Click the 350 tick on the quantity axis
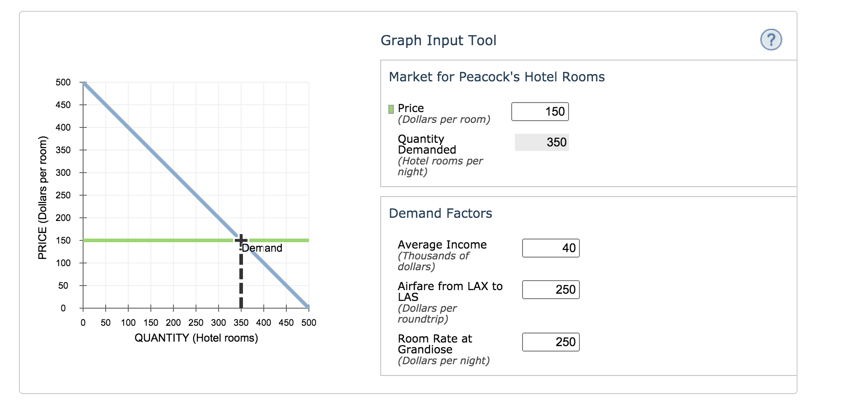 [241, 323]
